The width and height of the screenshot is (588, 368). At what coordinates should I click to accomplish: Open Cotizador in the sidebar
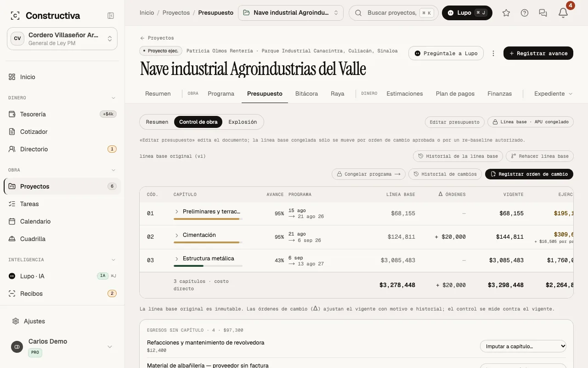point(62,132)
